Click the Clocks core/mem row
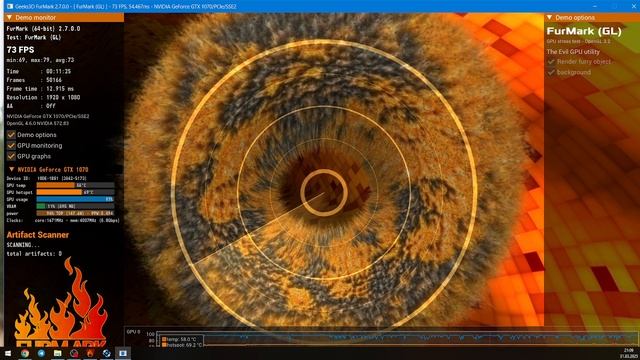Image resolution: width=640 pixels, height=360 pixels. click(63, 220)
